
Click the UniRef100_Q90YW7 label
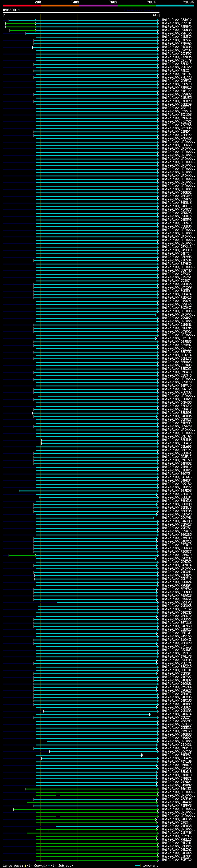(177, 50)
